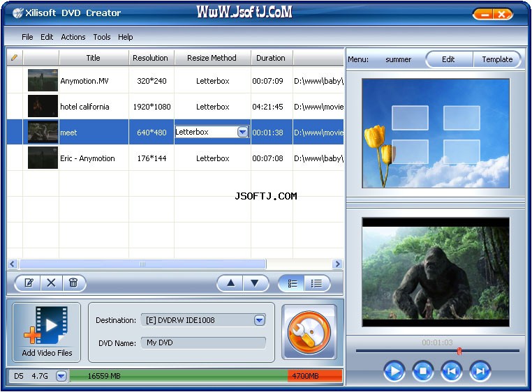Select the hotel california video thumbnail
Screen dimensions: 532x392
pyautogui.click(x=43, y=106)
